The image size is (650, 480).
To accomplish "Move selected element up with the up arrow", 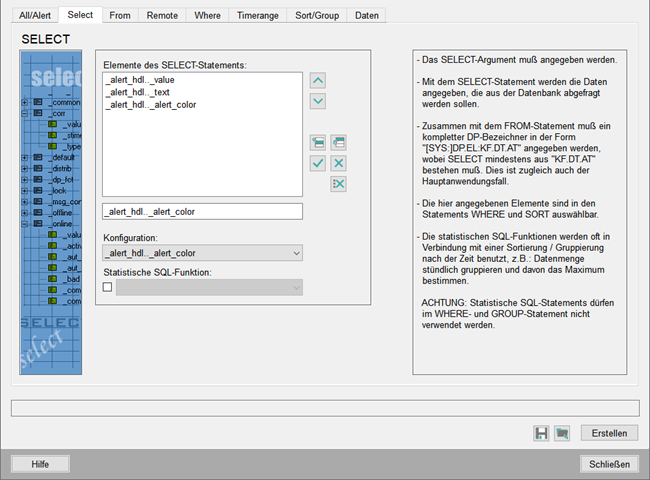I will [x=318, y=80].
